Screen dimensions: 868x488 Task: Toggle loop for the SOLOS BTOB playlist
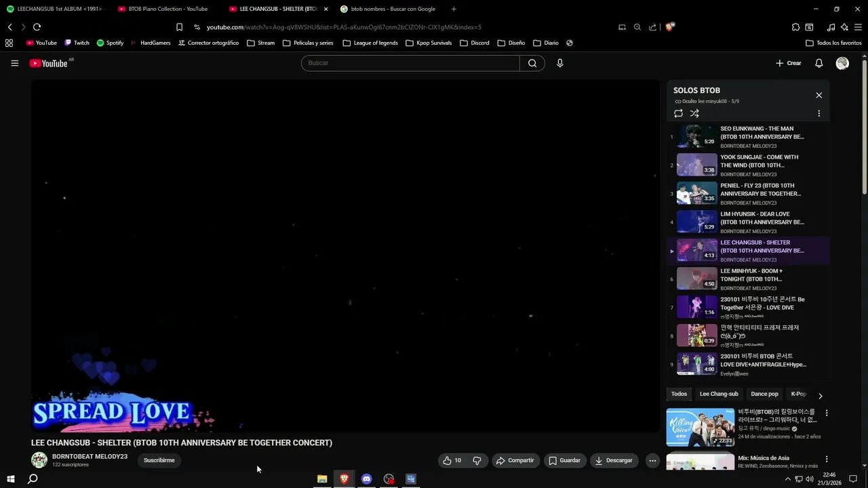[x=678, y=113]
